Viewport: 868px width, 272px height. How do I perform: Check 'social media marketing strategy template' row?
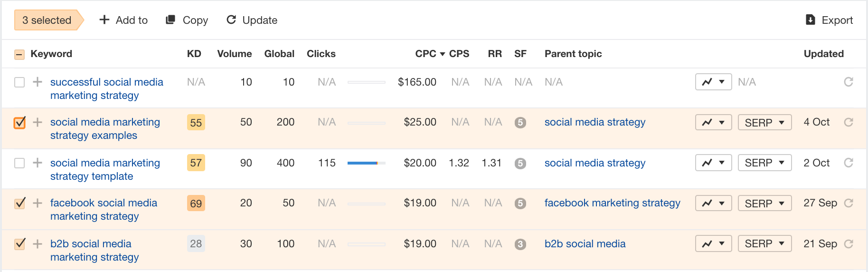click(x=19, y=163)
